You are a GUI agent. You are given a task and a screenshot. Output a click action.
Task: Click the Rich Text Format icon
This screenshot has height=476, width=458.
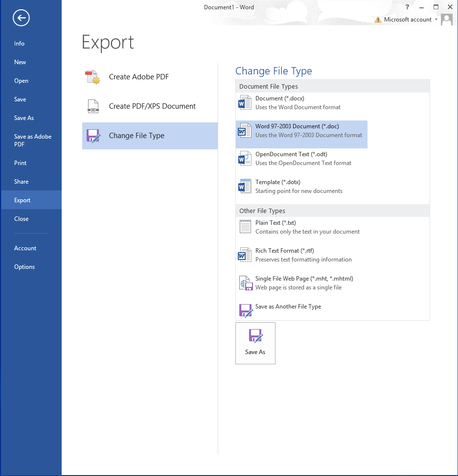click(x=245, y=255)
